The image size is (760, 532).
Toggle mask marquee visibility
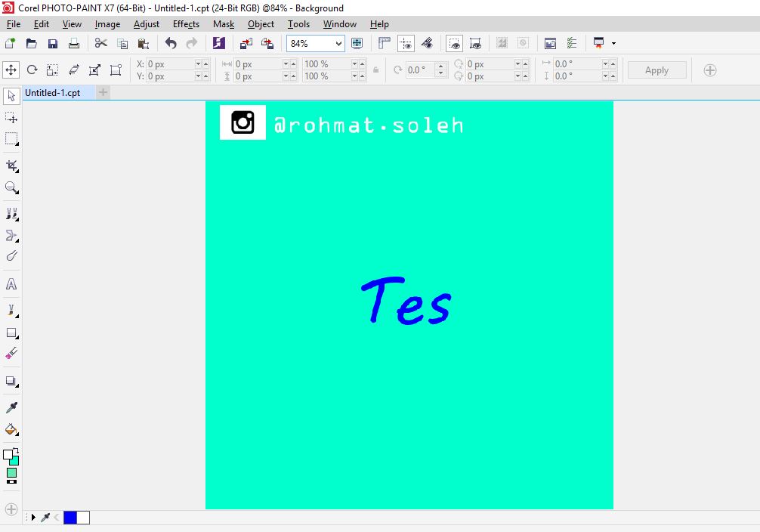(x=454, y=44)
